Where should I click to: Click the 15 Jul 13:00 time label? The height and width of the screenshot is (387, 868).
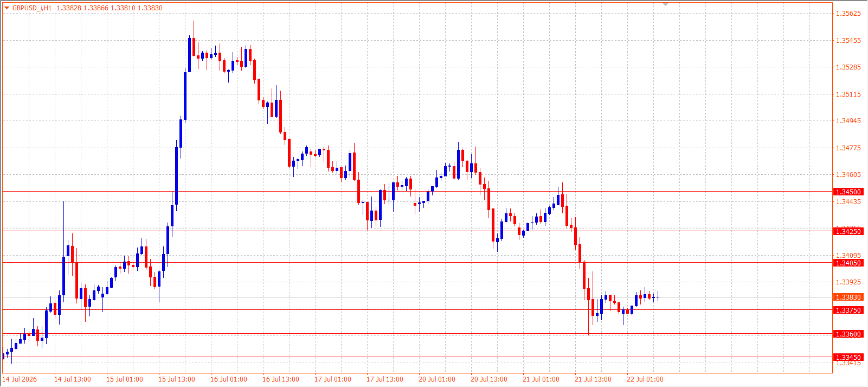177,379
